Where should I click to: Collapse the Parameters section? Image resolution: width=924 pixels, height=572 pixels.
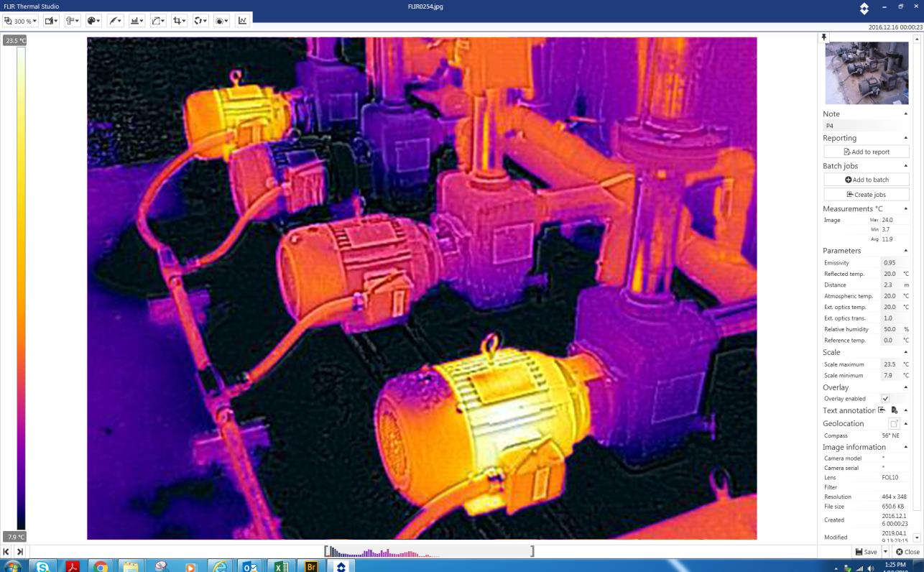pyautogui.click(x=905, y=251)
